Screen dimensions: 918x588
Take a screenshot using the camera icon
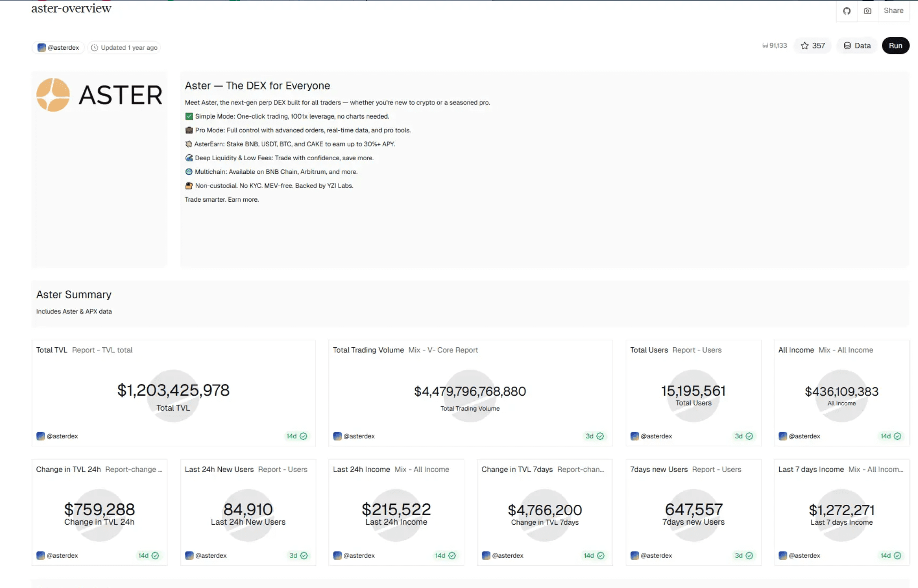[x=868, y=11]
